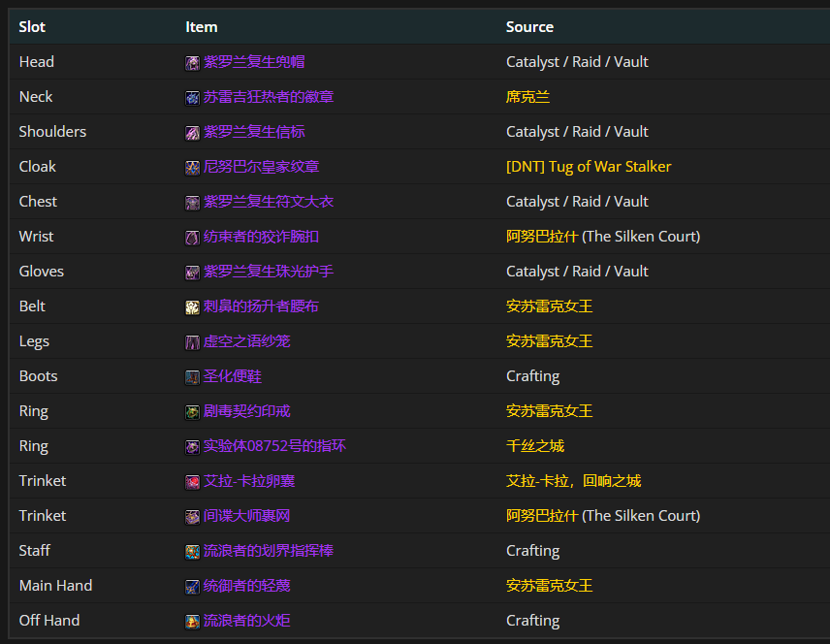Viewport: 830px width, 644px height.
Task: Open the 紫罗兰复生兜帽 item link
Action: coord(253,62)
